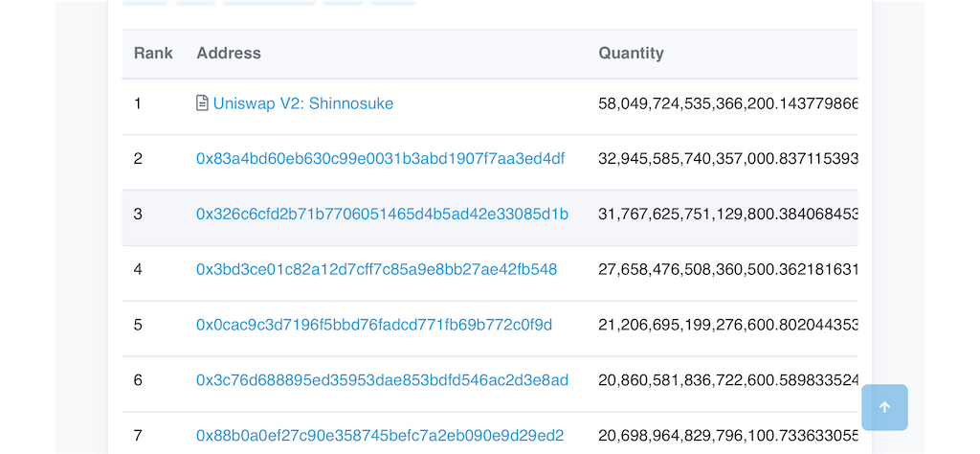Select the quantity value starting 20,698,964

[x=728, y=436]
